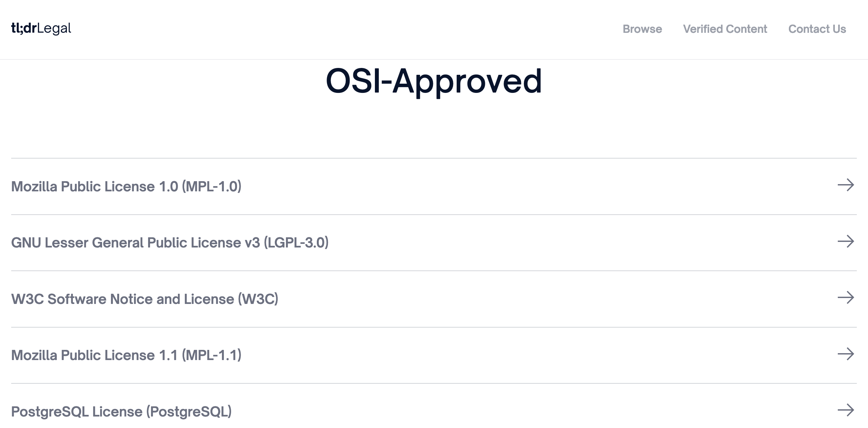Click the tl;drLegal logo
This screenshot has height=428, width=868.
coord(41,29)
